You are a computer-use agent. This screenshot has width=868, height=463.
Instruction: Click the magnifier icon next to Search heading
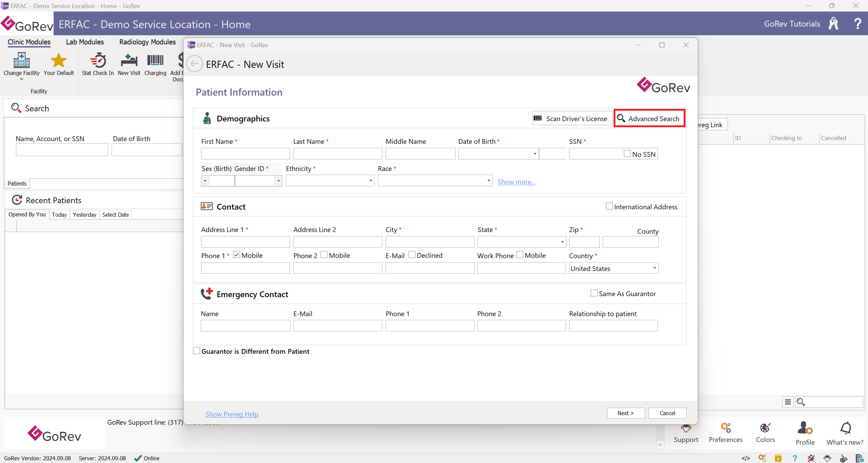16,108
